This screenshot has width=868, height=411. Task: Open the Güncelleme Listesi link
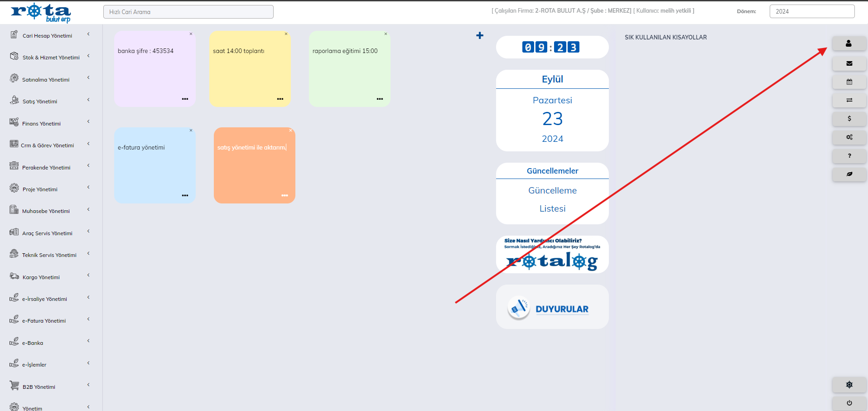click(x=552, y=199)
